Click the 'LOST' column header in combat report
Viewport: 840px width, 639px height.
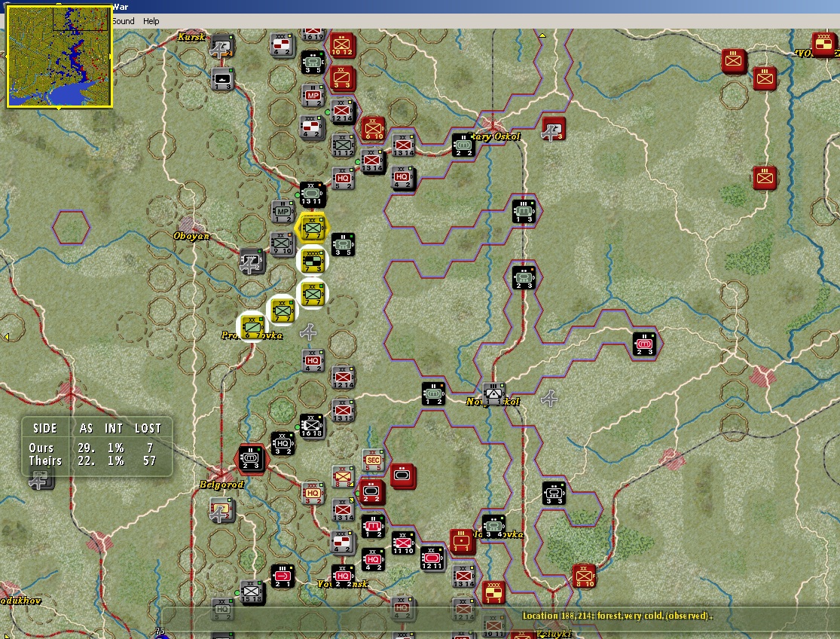pos(148,429)
